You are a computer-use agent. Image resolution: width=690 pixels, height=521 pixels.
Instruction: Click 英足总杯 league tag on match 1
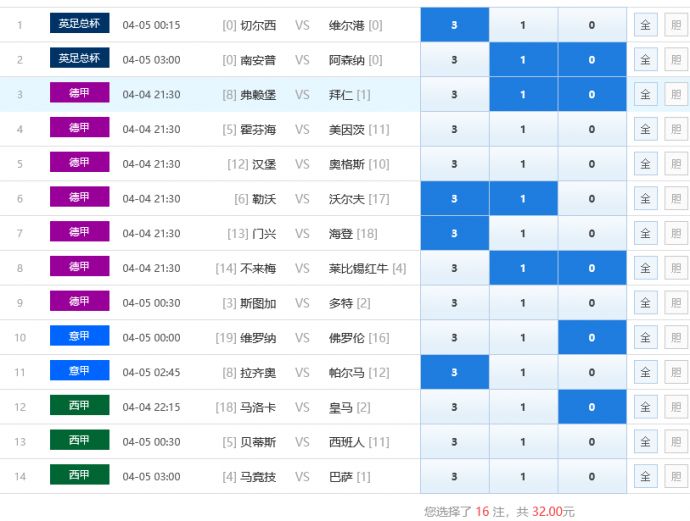point(79,23)
